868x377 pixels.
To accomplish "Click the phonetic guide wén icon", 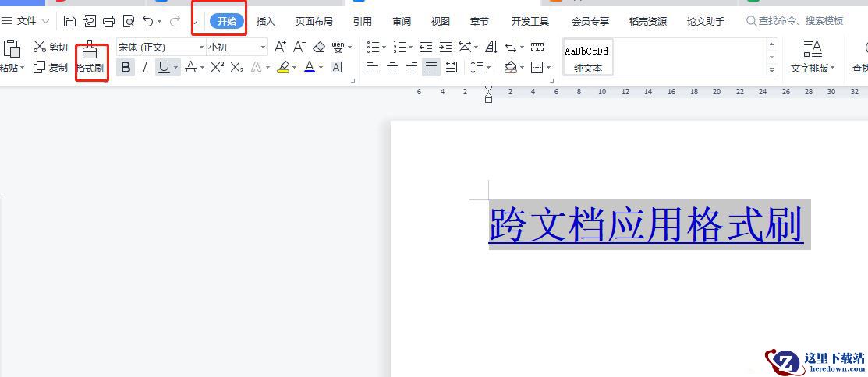I will (338, 47).
